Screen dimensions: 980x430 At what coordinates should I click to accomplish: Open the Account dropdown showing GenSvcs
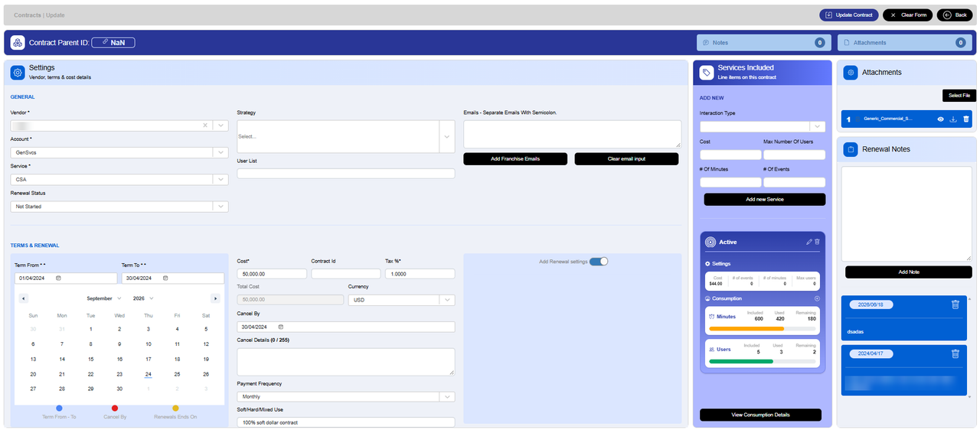coord(119,152)
